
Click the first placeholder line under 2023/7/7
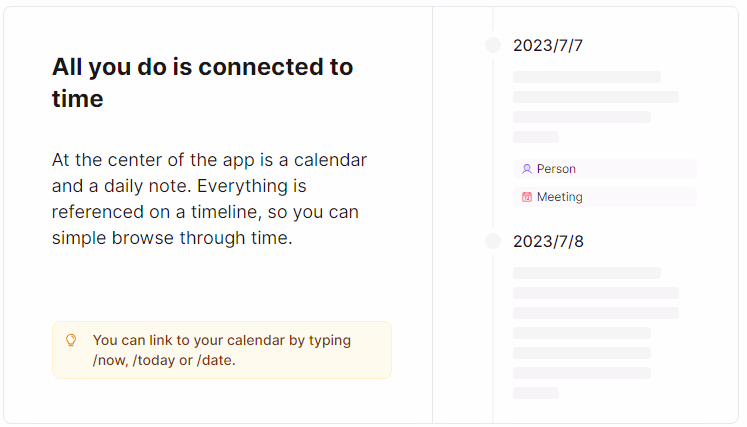click(586, 77)
